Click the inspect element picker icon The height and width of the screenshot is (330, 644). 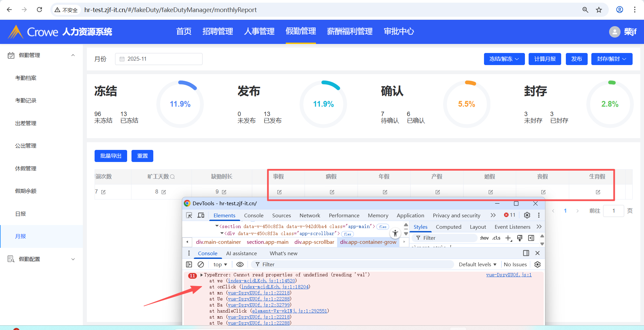coord(189,215)
